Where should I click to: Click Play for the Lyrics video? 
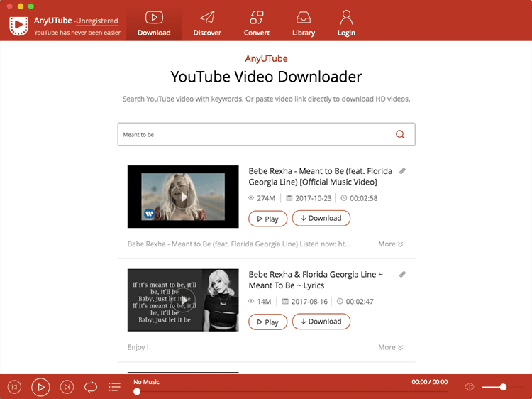(267, 322)
